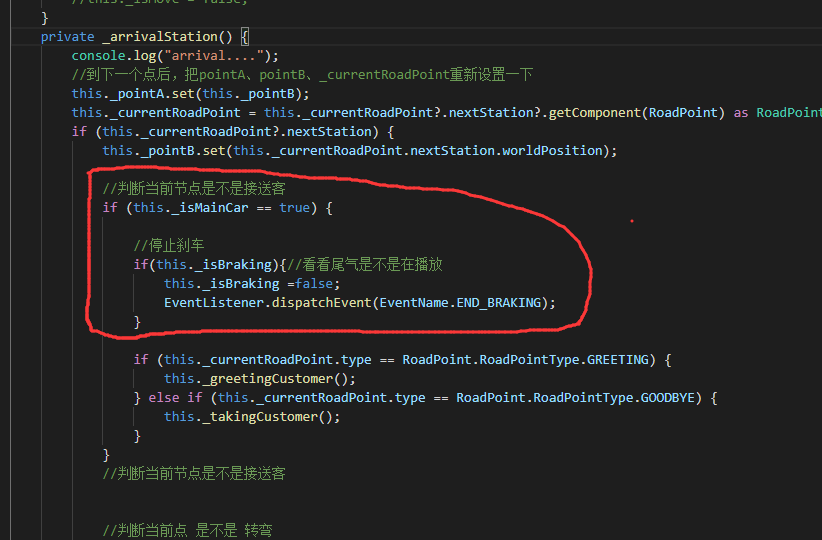Click the private keyword before _arrivalStation
The height and width of the screenshot is (540, 822).
coord(68,37)
